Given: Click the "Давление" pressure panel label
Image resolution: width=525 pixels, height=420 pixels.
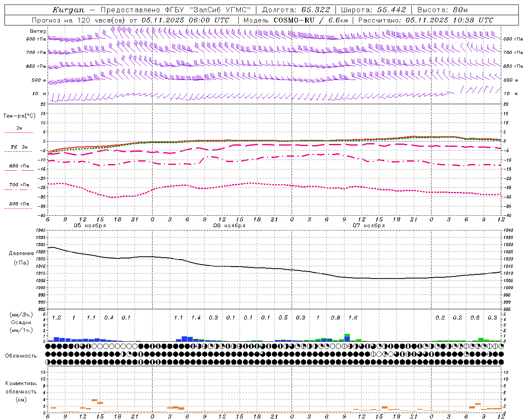Looking at the screenshot, I should click(21, 253).
